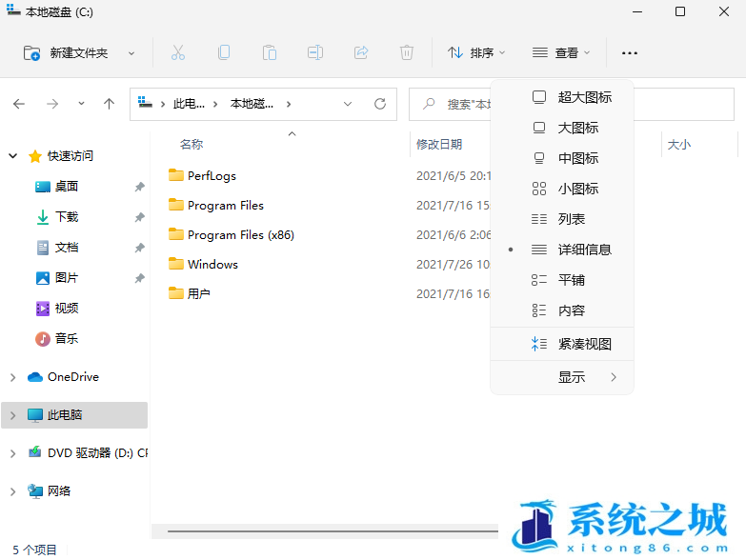Unpin 下载 via its pin icon
This screenshot has width=746, height=560.
tap(139, 217)
